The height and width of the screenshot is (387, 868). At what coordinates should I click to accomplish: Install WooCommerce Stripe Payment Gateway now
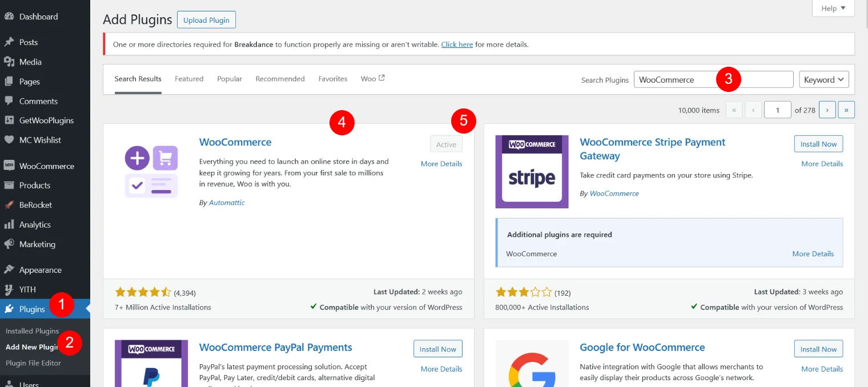[x=818, y=144]
